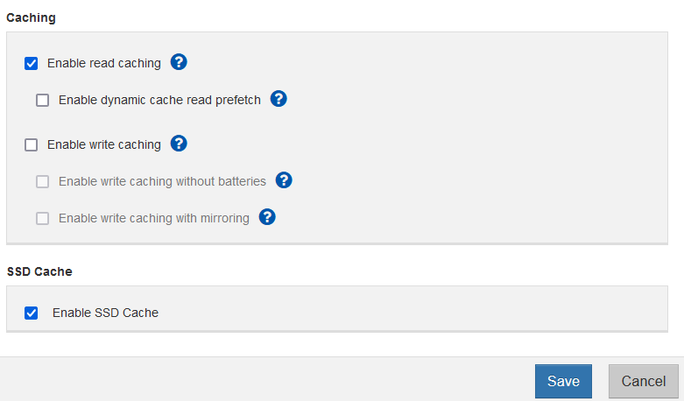684x401 pixels.
Task: Tick the write caching without batteries checkbox
Action: click(x=43, y=182)
